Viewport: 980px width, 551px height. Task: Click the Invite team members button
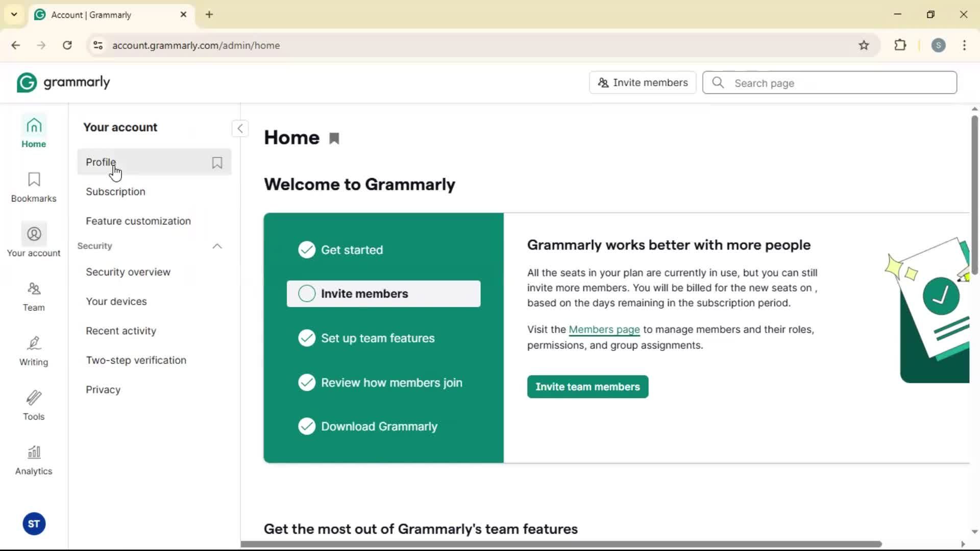587,387
